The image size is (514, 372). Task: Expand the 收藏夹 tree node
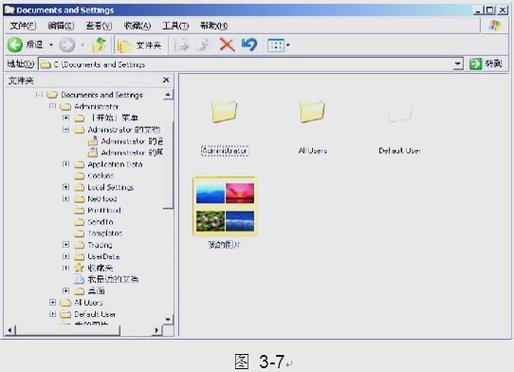tap(66, 268)
